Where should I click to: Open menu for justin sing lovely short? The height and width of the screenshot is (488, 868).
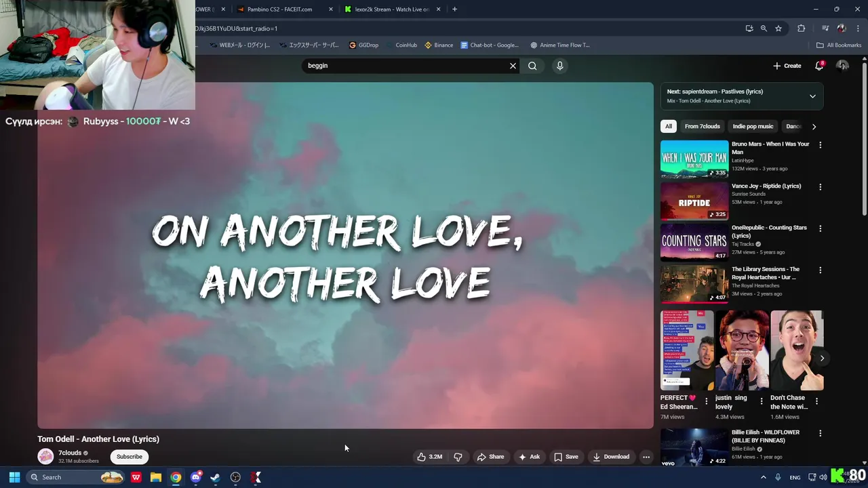(762, 401)
